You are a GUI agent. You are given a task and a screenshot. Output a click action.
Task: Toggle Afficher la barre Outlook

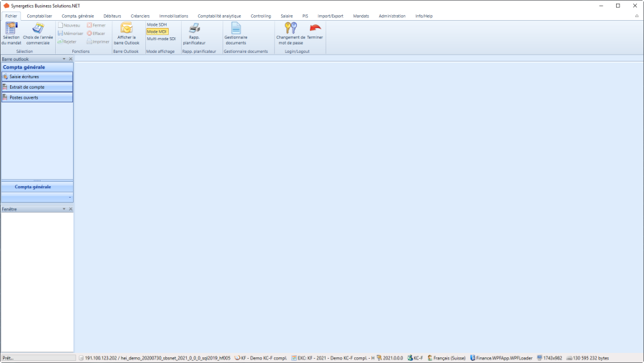pos(127,34)
